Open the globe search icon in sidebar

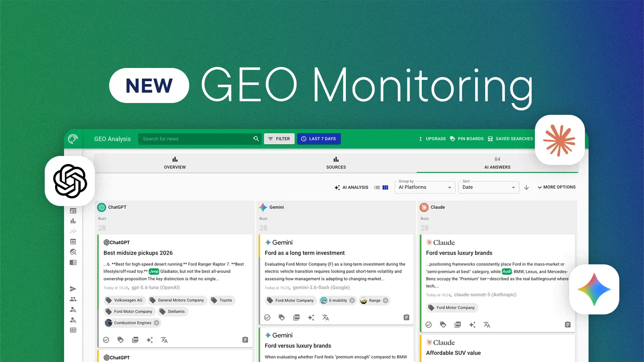pos(73,252)
